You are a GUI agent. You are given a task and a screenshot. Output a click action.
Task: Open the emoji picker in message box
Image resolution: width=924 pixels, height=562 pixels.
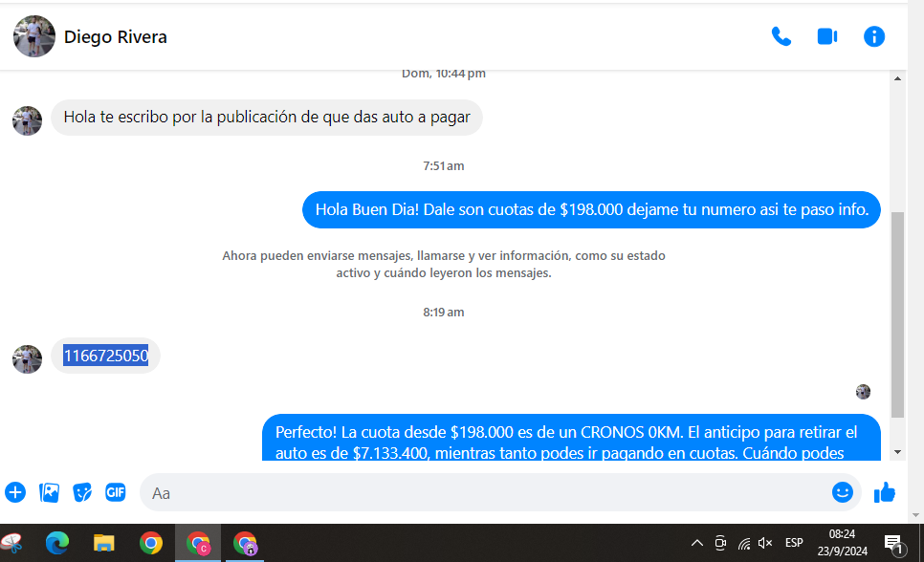[x=842, y=492]
